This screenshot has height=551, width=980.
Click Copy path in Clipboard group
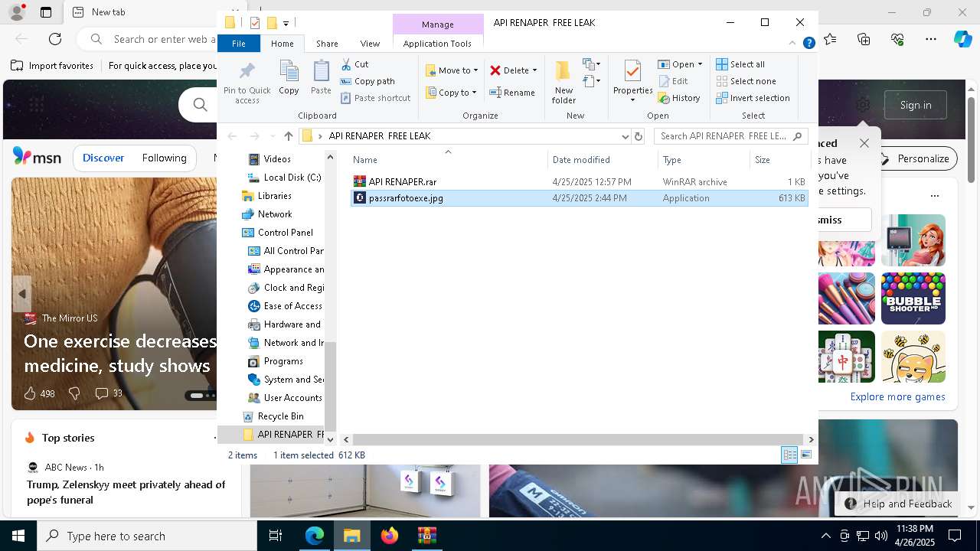367,81
